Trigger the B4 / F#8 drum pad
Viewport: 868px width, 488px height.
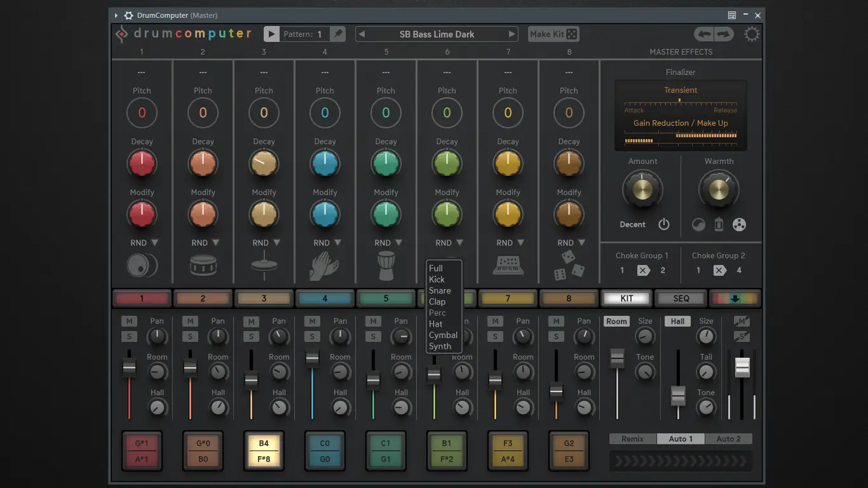tap(264, 451)
